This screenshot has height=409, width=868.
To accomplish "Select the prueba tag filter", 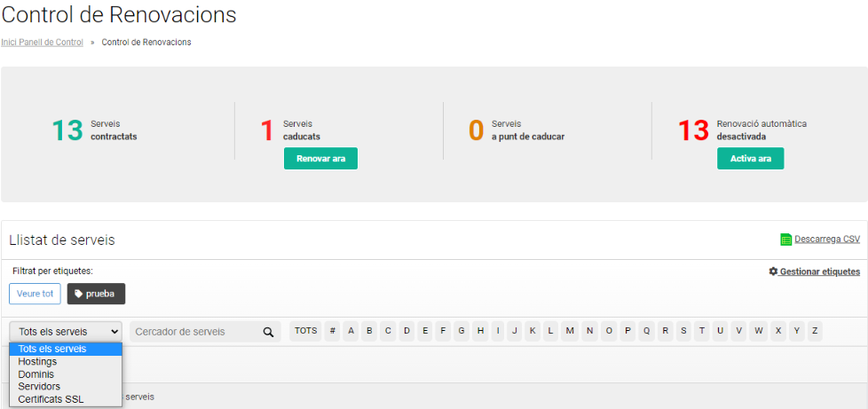I will click(x=97, y=294).
